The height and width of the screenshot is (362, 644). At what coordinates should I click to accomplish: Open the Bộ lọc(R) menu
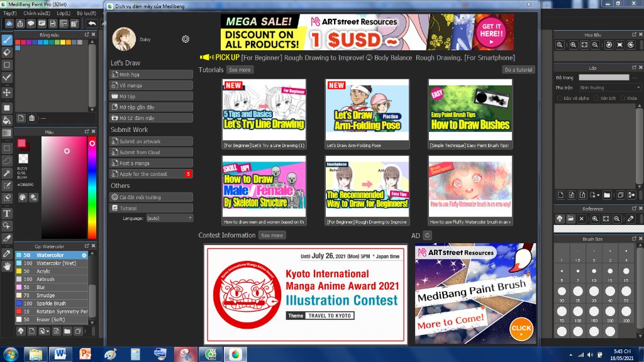(x=86, y=13)
